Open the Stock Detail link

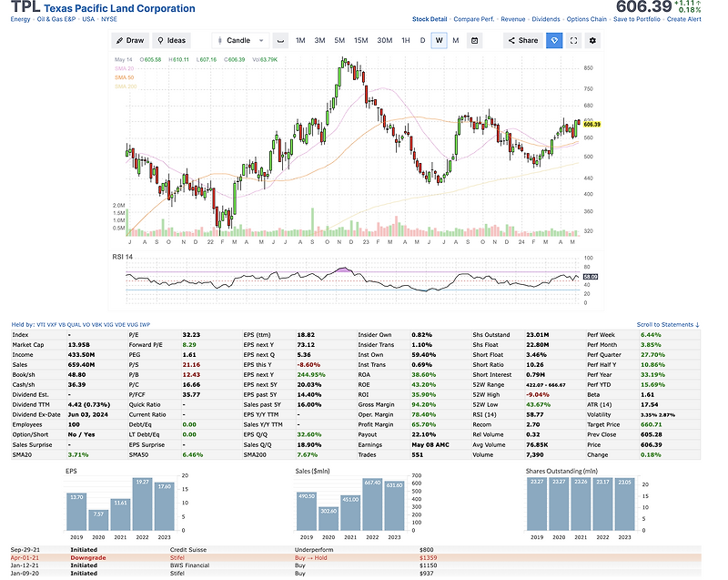click(x=430, y=19)
